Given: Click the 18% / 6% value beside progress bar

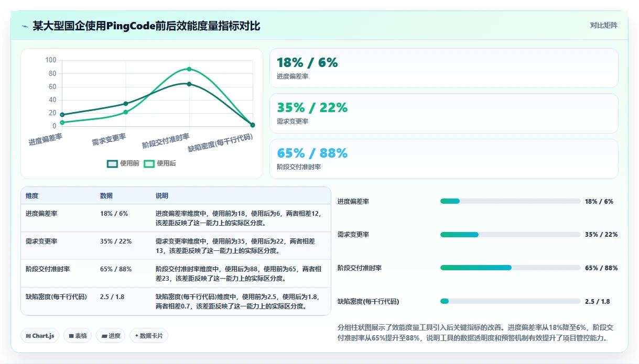Looking at the screenshot, I should 599,201.
